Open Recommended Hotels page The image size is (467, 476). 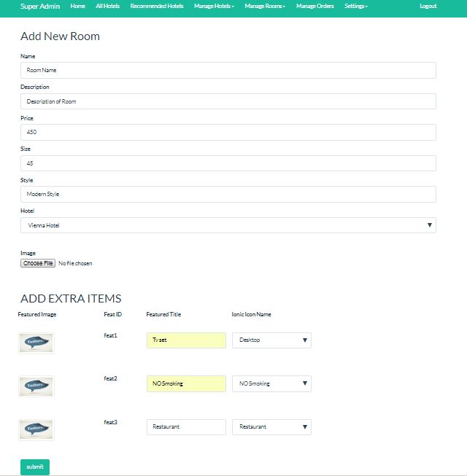[157, 6]
